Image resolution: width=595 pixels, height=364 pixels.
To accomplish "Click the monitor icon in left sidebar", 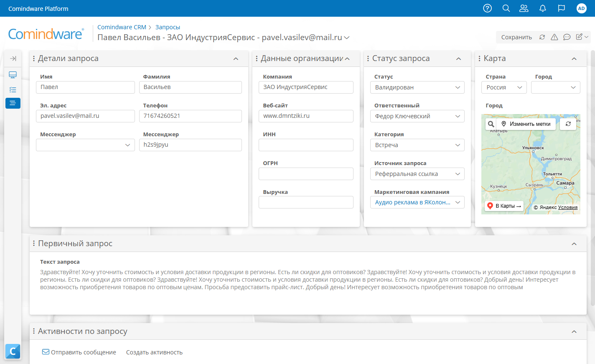I will [x=13, y=75].
